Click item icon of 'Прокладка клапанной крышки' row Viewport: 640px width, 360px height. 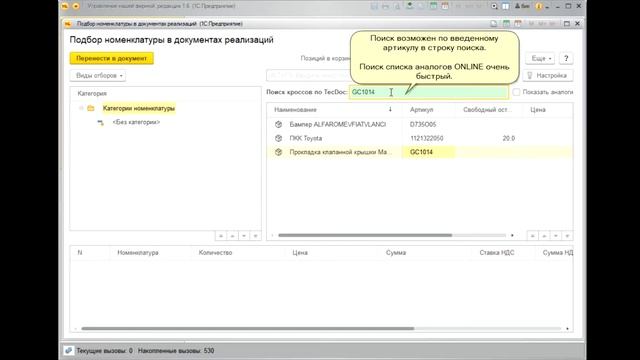pos(278,152)
